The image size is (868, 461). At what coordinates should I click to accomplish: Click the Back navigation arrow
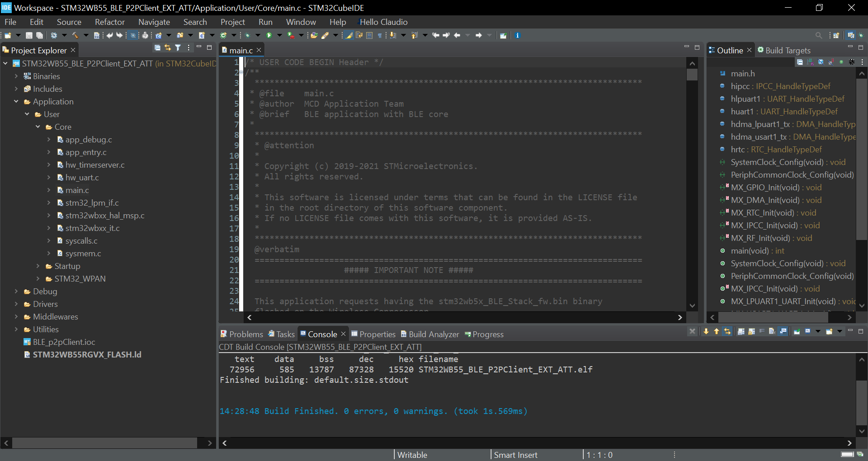point(457,35)
